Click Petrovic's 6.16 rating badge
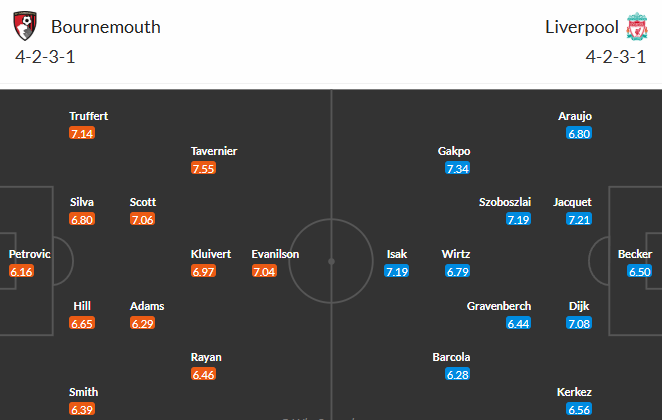The width and height of the screenshot is (662, 420). click(21, 271)
